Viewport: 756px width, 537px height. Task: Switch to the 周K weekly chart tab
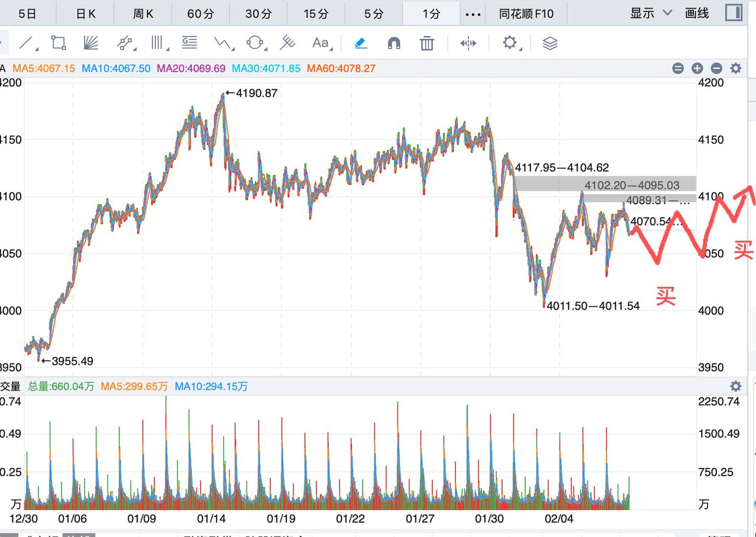click(x=144, y=13)
